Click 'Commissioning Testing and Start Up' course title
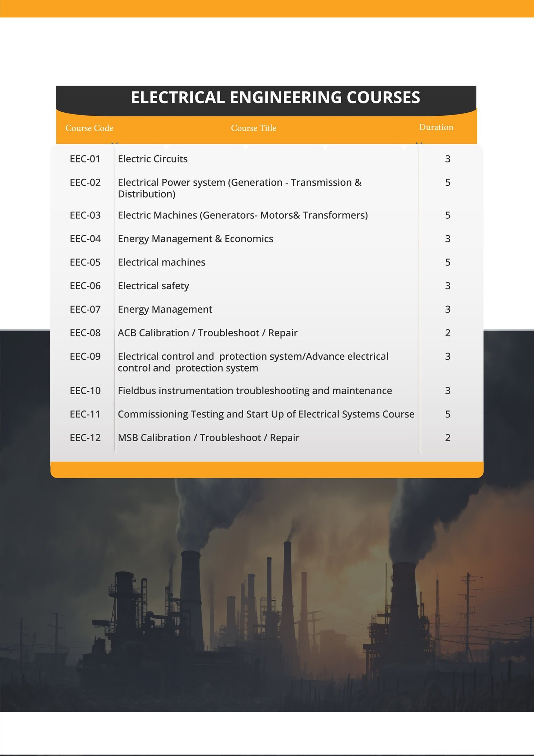Screen dimensions: 534x756 click(x=266, y=415)
